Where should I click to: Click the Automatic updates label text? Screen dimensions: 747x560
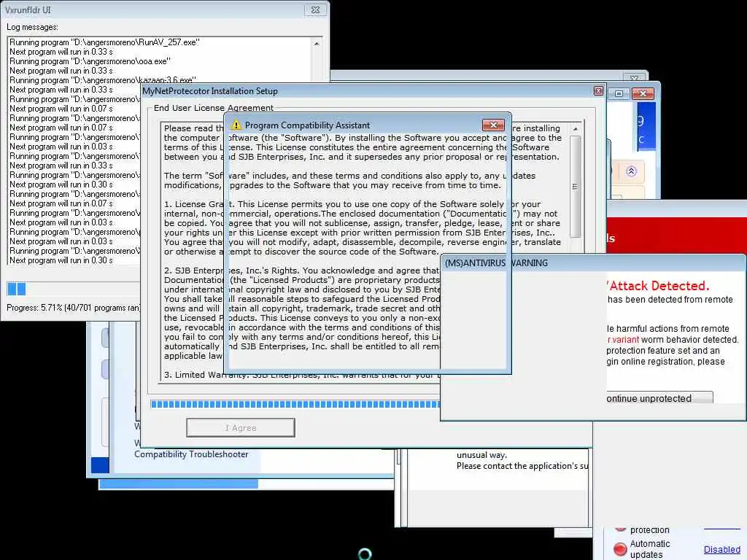[x=650, y=549]
